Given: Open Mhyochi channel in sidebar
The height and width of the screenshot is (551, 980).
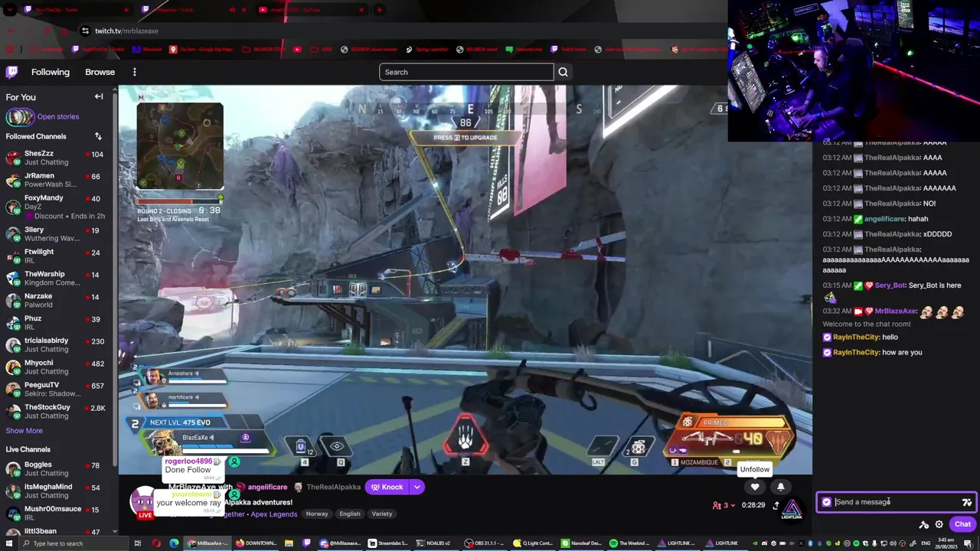Looking at the screenshot, I should point(55,367).
